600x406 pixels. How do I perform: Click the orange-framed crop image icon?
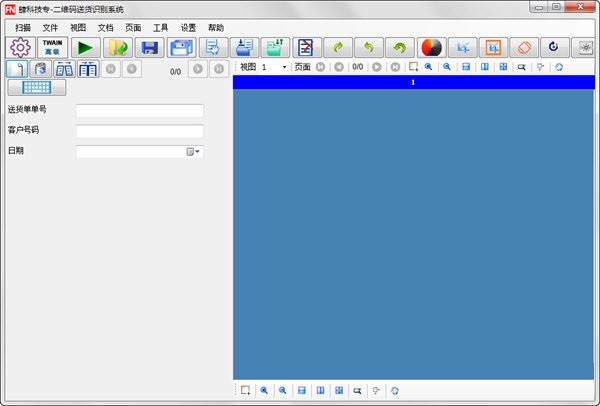pos(491,48)
